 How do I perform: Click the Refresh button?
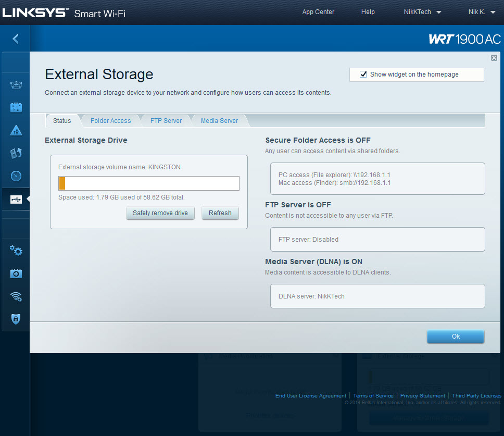tap(220, 213)
